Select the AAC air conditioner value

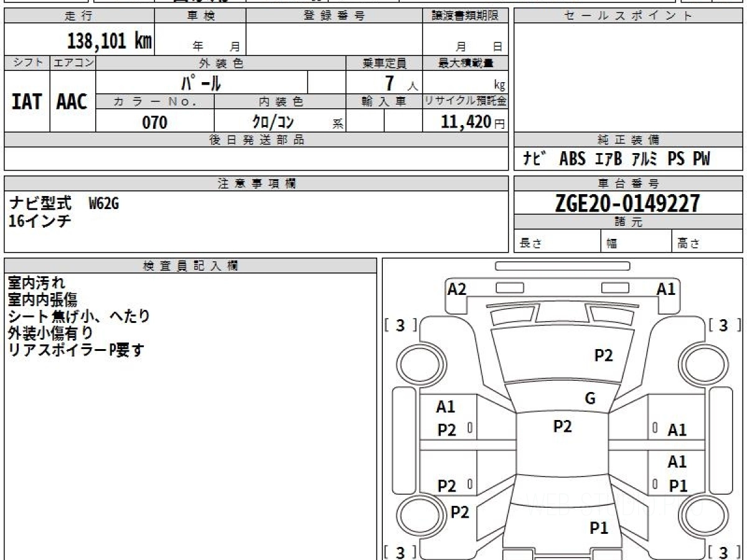(72, 102)
